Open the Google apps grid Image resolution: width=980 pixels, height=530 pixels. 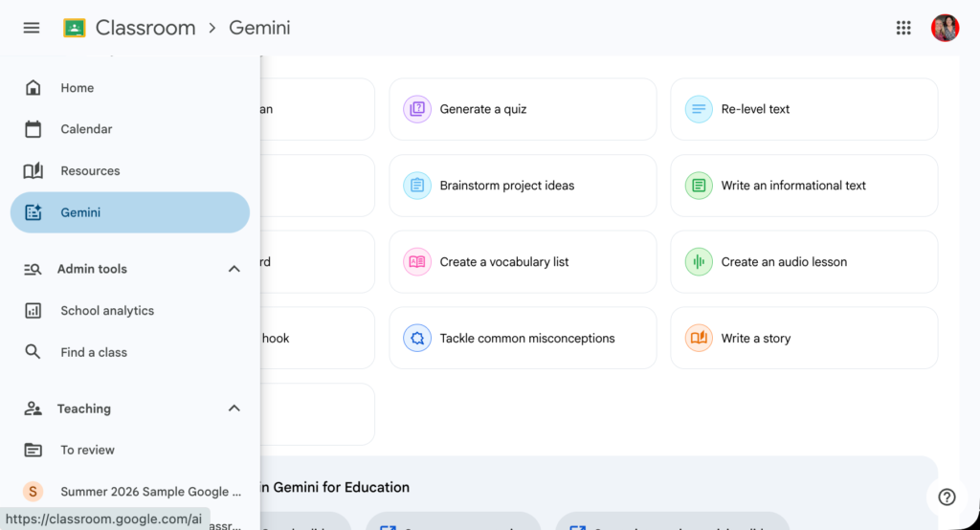click(903, 28)
